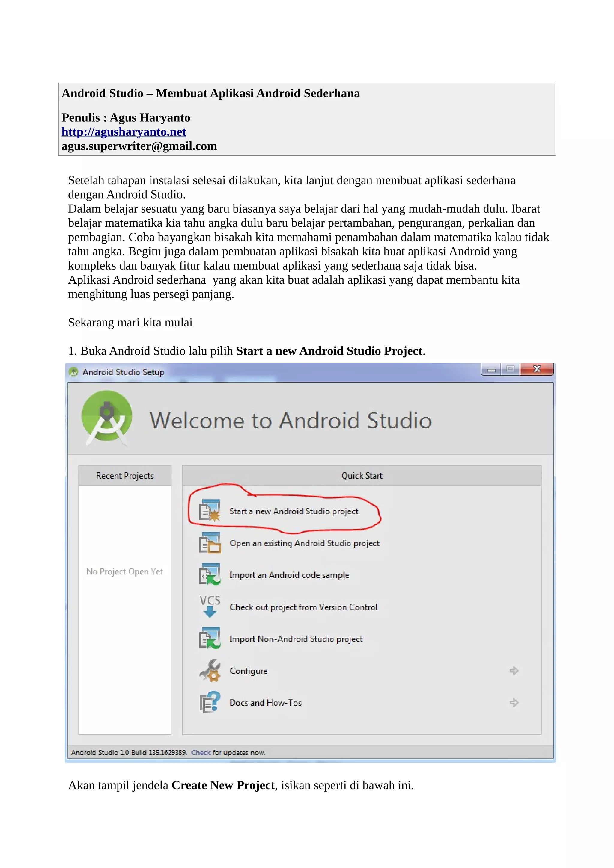The image size is (614, 868).
Task: Open agusharyanto.net hyperlink
Action: click(x=124, y=131)
